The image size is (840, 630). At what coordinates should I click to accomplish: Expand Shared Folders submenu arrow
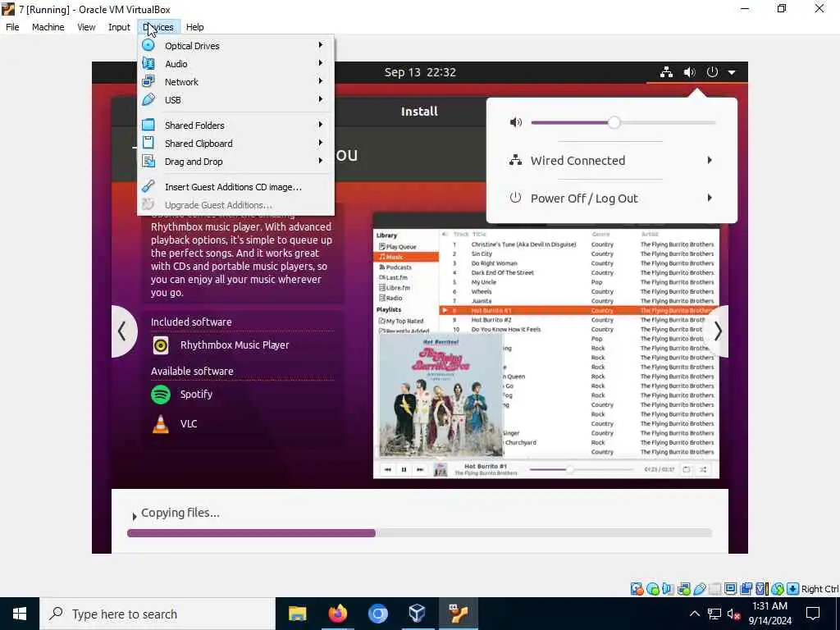[x=321, y=125]
